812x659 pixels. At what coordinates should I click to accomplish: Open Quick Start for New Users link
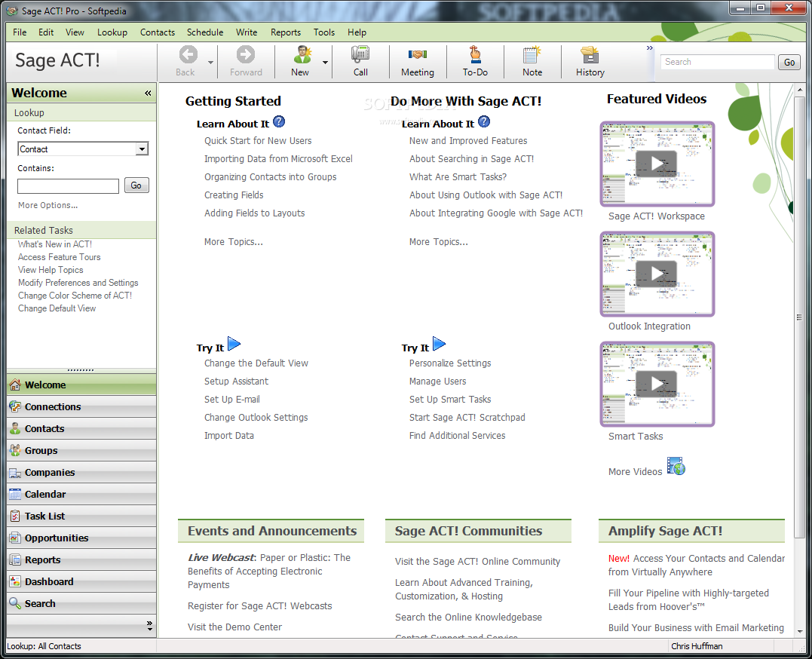coord(258,141)
